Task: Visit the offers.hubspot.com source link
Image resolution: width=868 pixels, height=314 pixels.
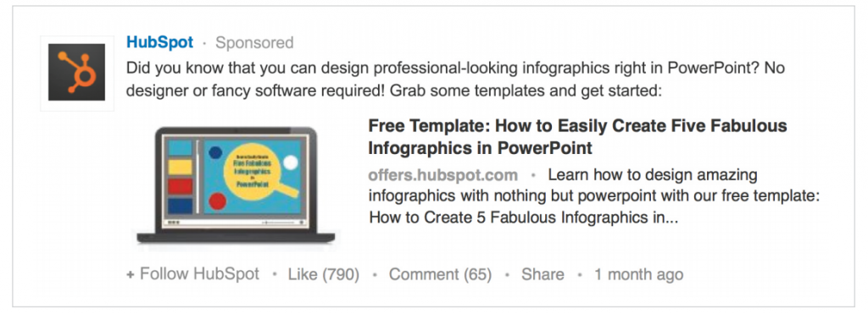Action: [442, 175]
